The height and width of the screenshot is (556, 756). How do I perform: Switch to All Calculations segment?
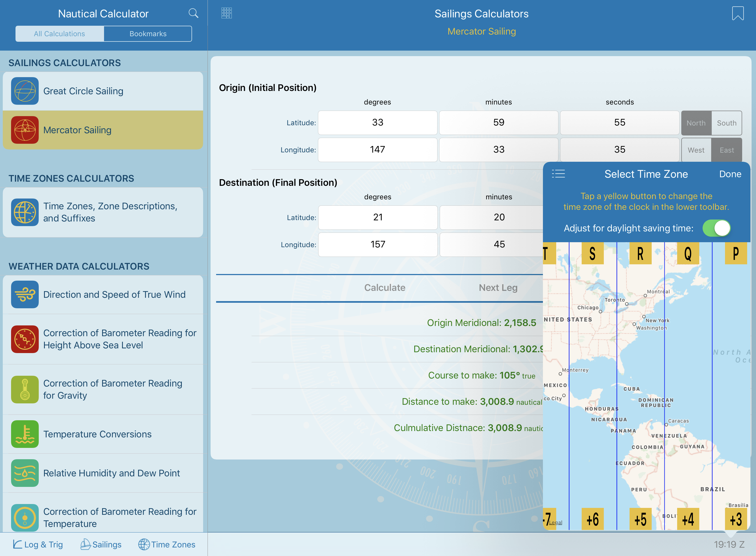pyautogui.click(x=59, y=34)
